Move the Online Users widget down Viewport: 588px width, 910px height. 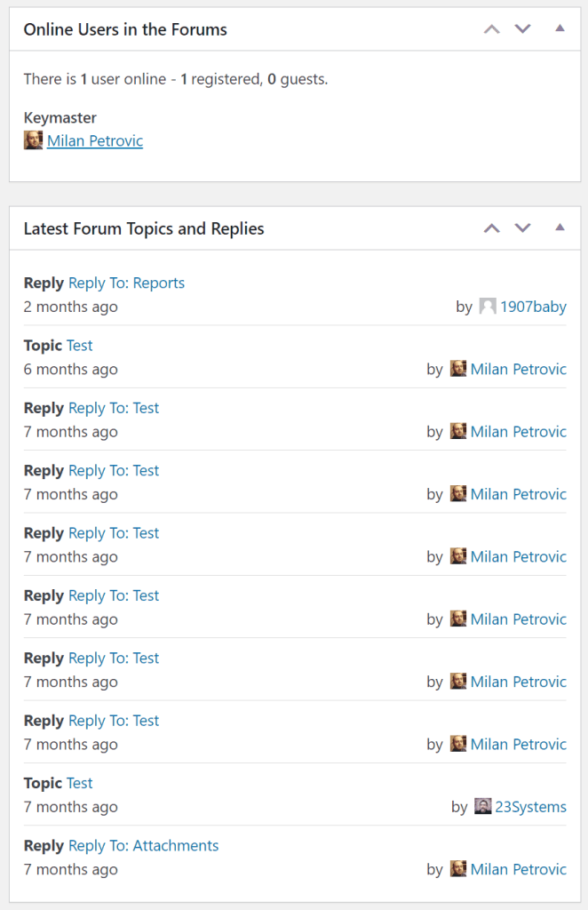(x=522, y=28)
